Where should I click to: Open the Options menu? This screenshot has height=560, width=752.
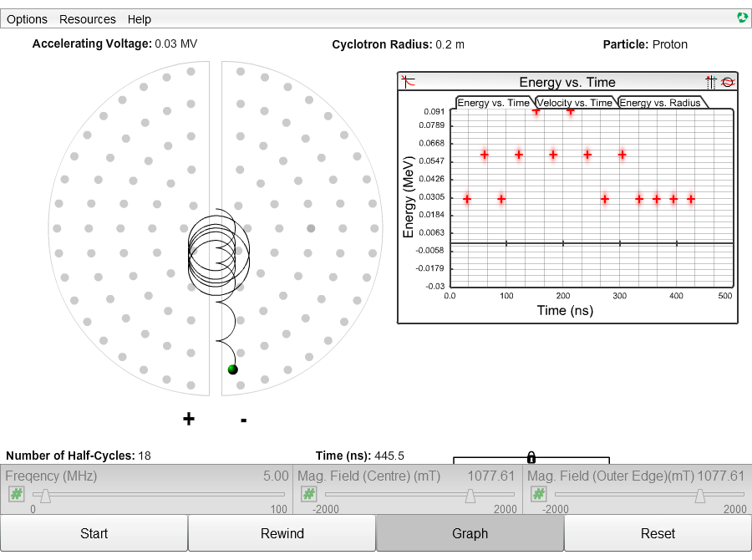tap(27, 19)
